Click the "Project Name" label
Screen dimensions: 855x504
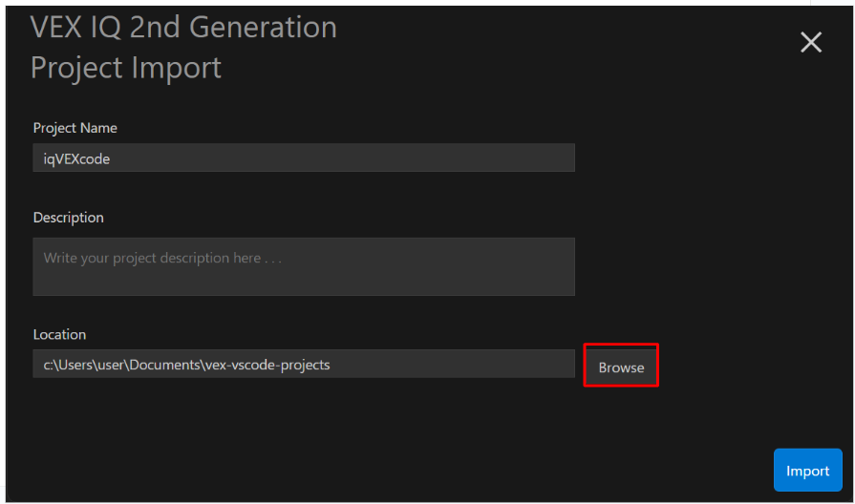pyautogui.click(x=75, y=128)
